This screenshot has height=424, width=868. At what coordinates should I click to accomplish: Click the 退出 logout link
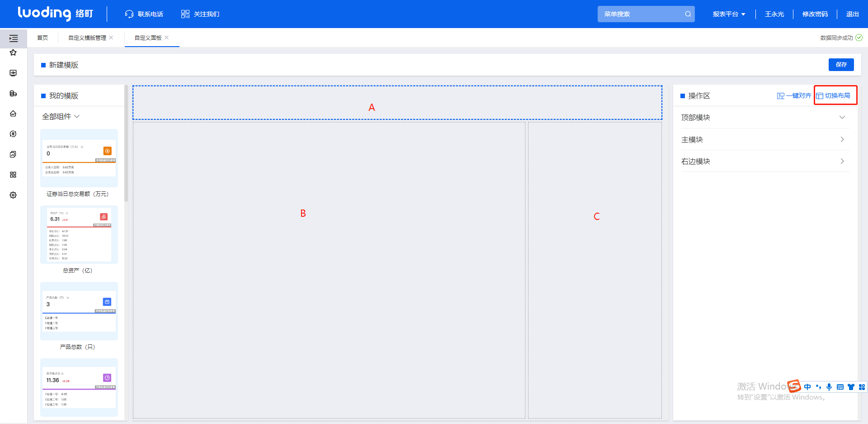coord(852,14)
